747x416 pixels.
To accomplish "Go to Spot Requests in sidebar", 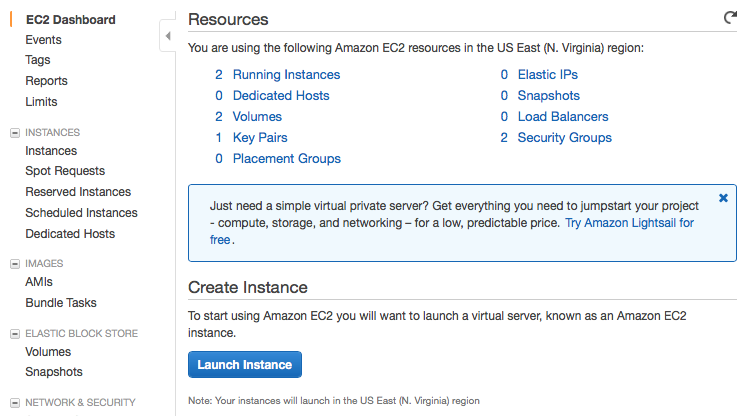I will [65, 171].
